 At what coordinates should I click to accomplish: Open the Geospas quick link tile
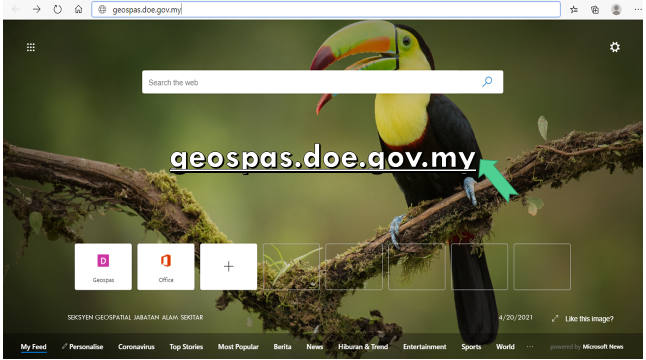[x=103, y=266]
